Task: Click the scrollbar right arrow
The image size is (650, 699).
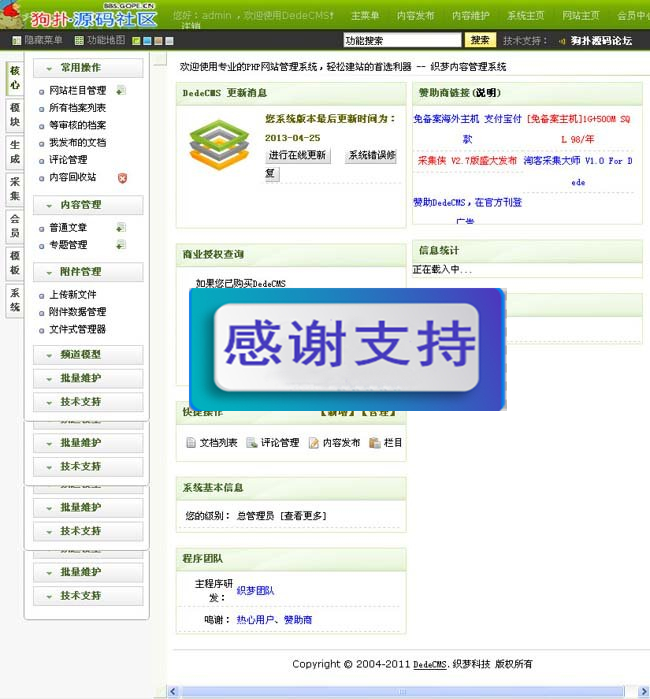Action: (x=643, y=692)
